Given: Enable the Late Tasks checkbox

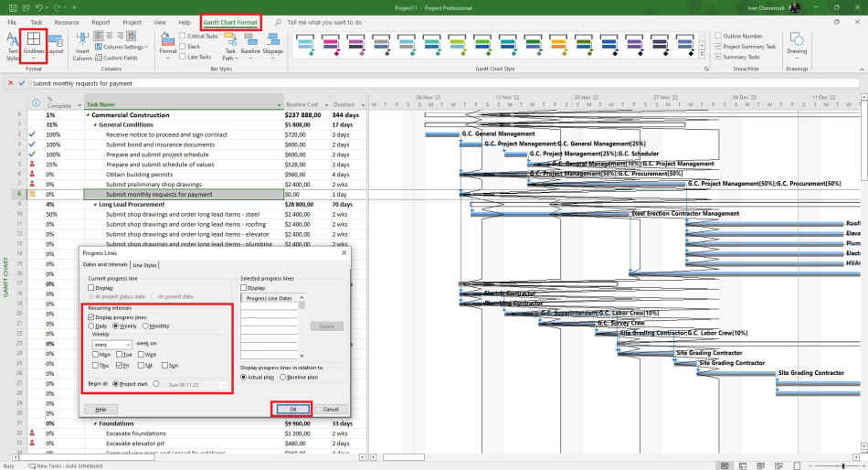Looking at the screenshot, I should coord(182,57).
